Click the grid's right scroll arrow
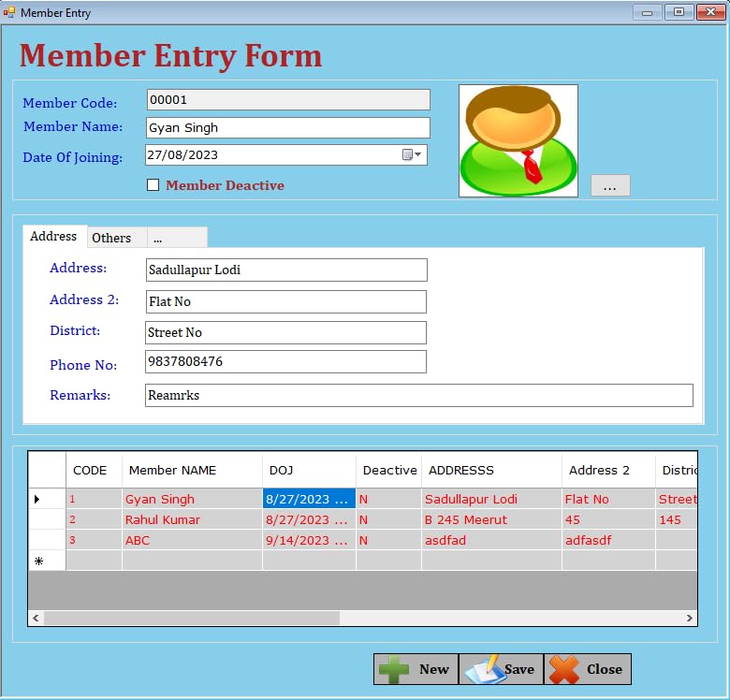Screen dimensions: 730x700 point(690,618)
